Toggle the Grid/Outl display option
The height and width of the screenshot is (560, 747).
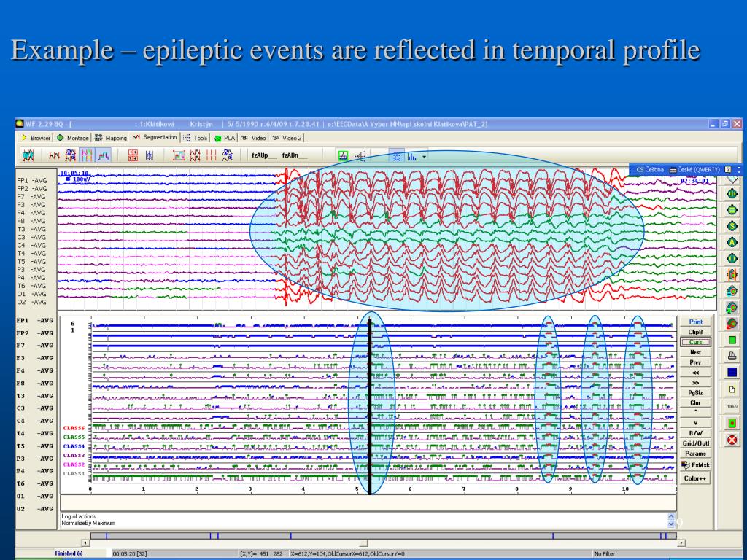click(694, 443)
